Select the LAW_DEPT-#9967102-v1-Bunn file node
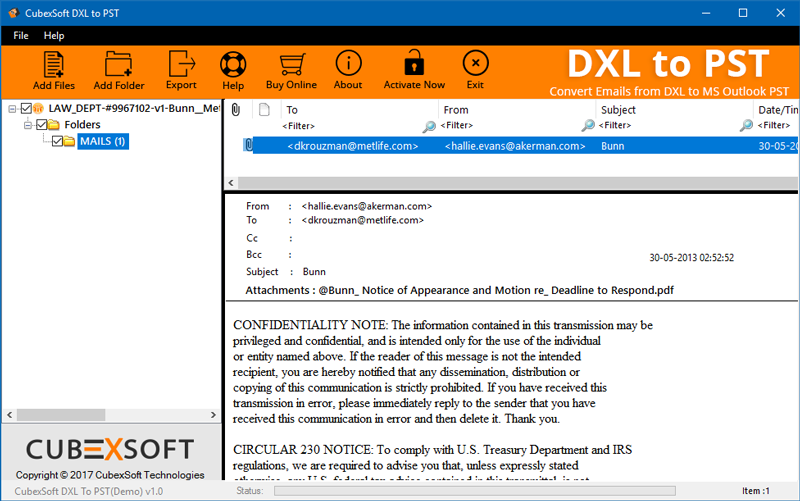This screenshot has height=501, width=800. 134,108
